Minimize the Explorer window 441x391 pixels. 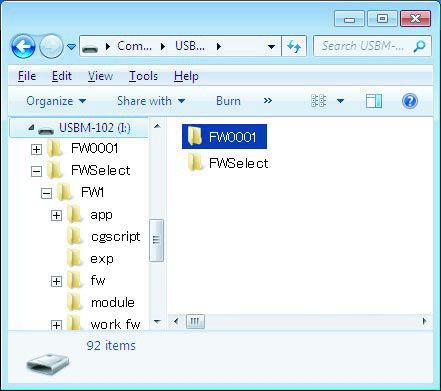[349, 19]
